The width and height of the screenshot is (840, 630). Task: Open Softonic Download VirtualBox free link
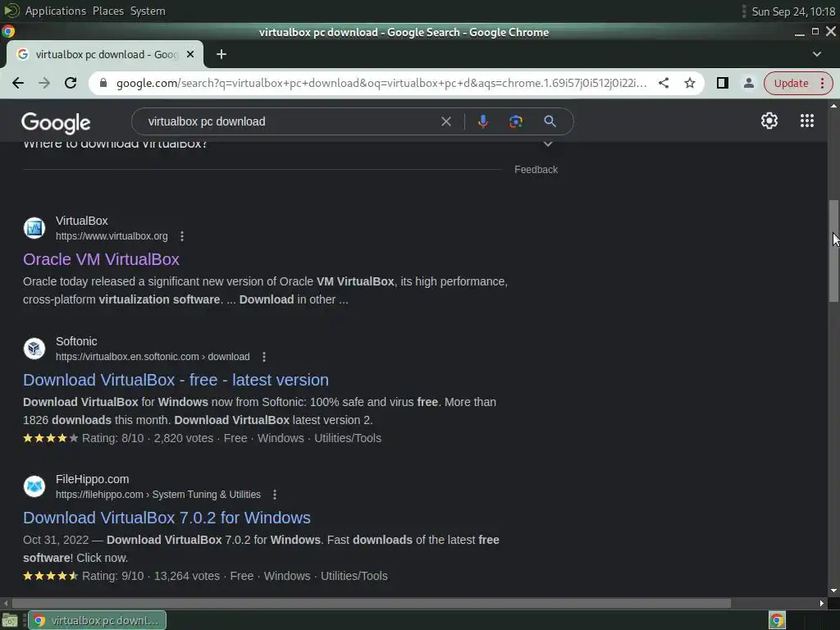(176, 380)
